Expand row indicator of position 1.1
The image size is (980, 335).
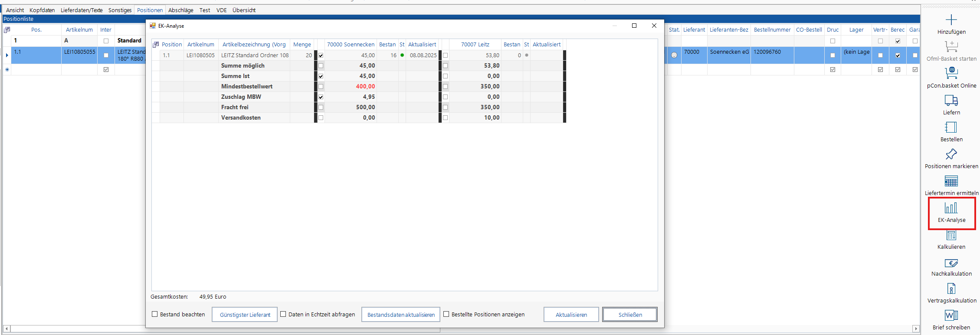coord(7,55)
